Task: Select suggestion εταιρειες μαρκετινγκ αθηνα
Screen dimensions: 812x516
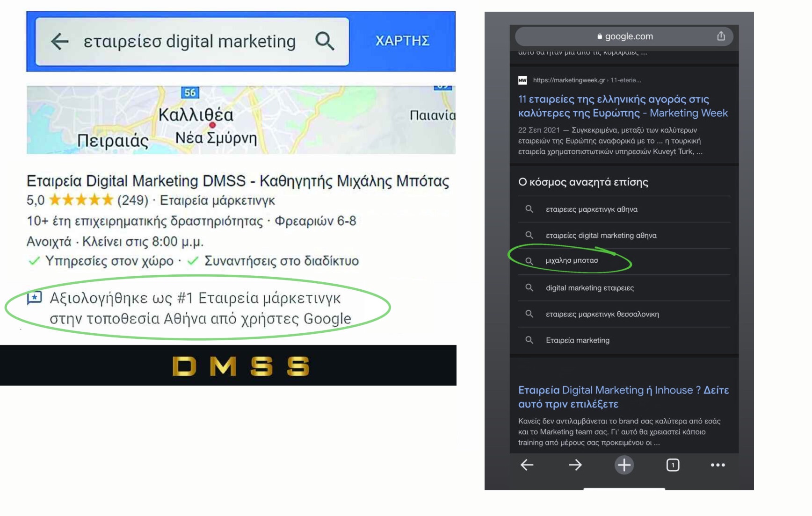Action: (x=624, y=209)
